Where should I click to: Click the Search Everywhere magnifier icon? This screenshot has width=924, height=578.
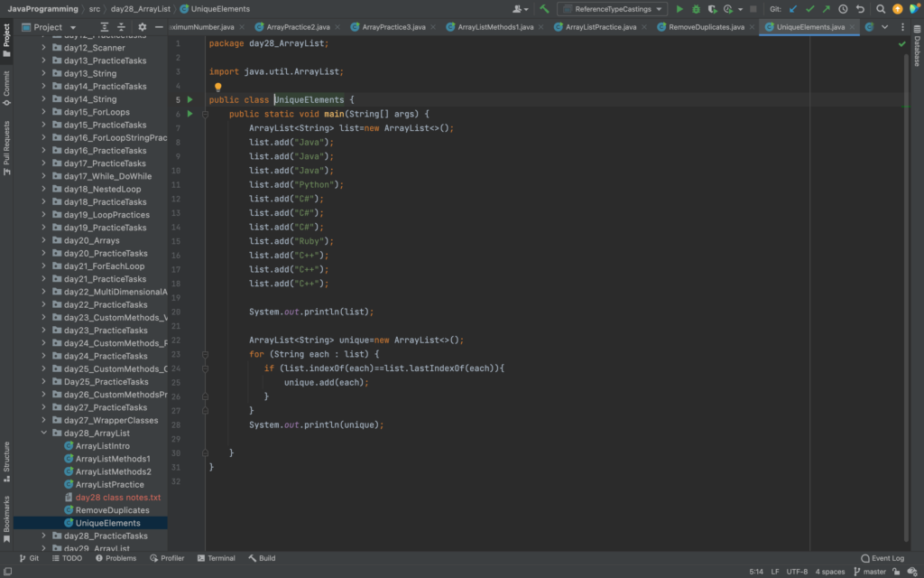(881, 9)
